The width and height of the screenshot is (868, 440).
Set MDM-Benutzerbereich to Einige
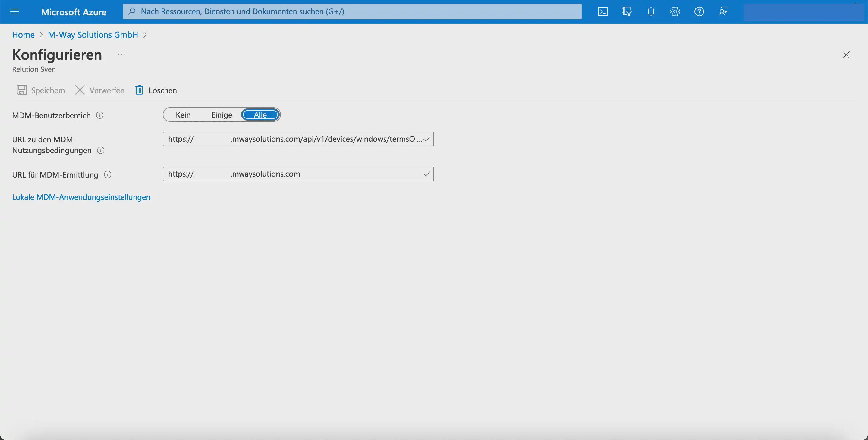coord(222,115)
